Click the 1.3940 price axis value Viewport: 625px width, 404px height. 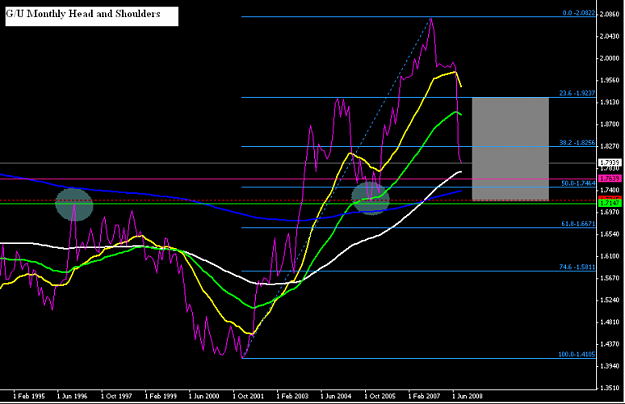pos(609,366)
